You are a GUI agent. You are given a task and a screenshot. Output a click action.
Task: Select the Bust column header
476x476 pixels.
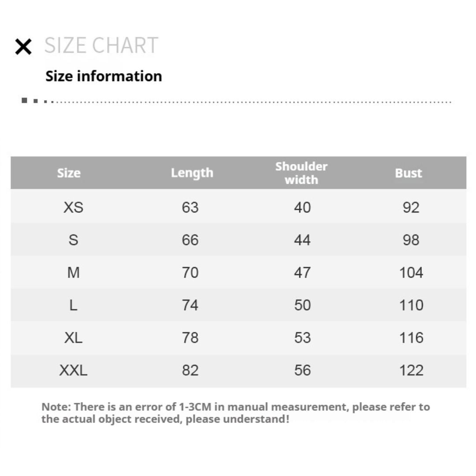coord(408,173)
